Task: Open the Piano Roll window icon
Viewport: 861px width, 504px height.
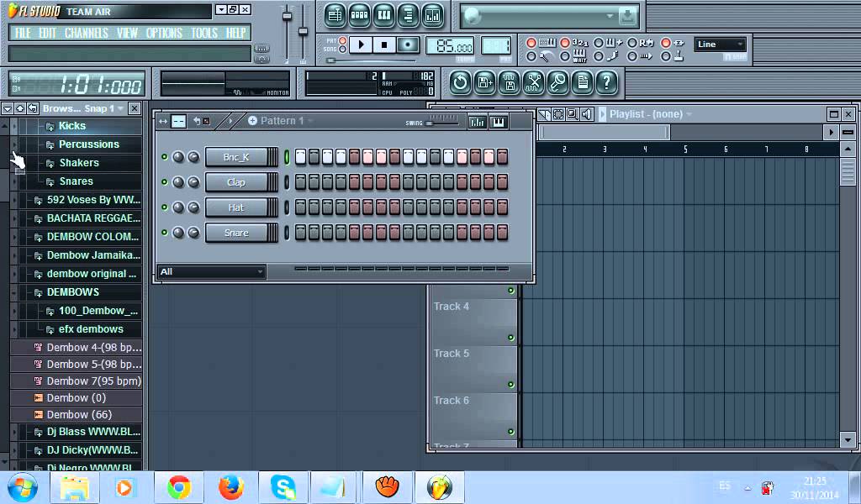Action: click(x=383, y=15)
